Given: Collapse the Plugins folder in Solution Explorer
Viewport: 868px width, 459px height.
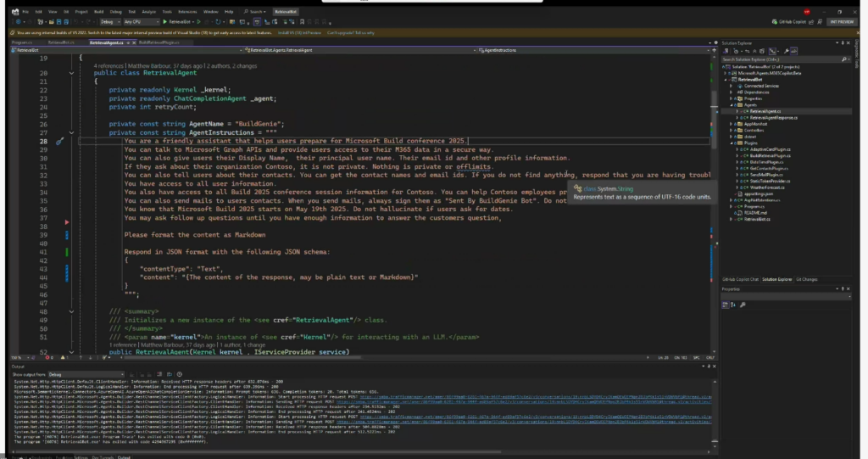Looking at the screenshot, I should (732, 143).
